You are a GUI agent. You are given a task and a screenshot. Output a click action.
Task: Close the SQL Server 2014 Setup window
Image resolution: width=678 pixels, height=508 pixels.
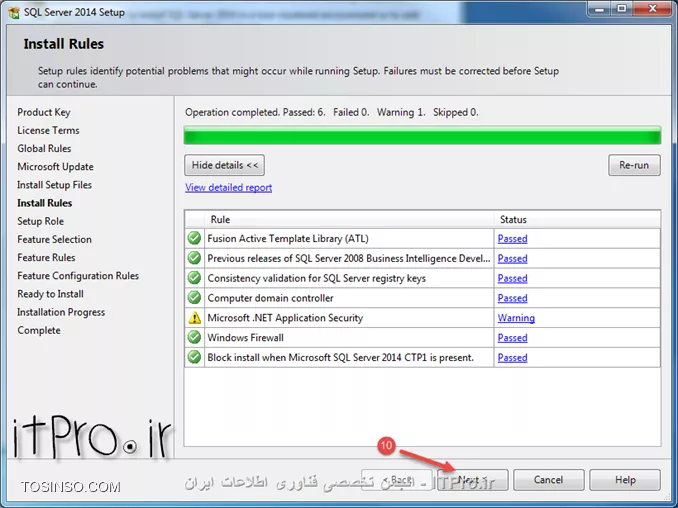[652, 9]
